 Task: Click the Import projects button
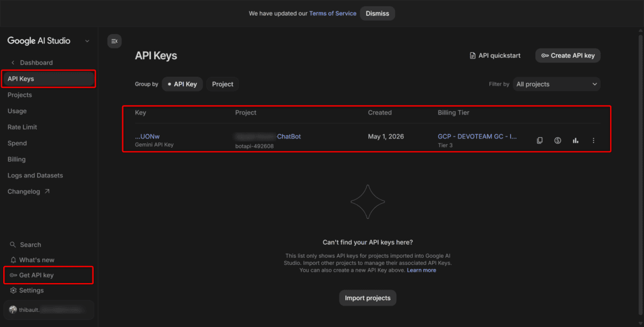[x=367, y=298]
